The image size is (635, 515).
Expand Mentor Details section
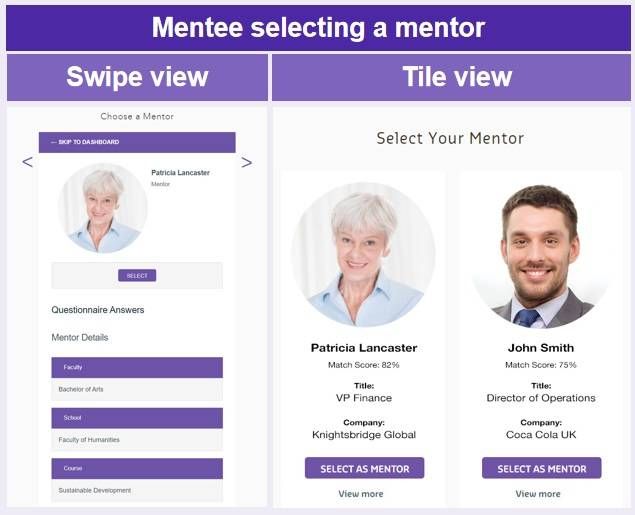(80, 338)
